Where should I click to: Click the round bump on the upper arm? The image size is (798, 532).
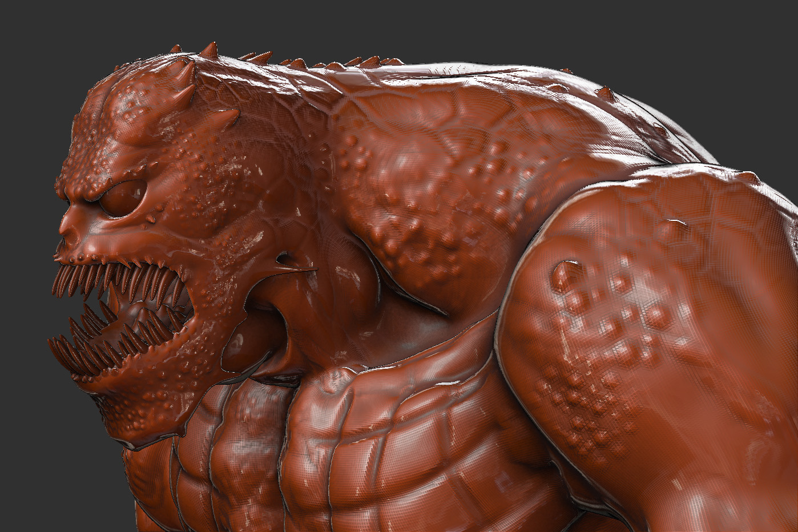566,275
